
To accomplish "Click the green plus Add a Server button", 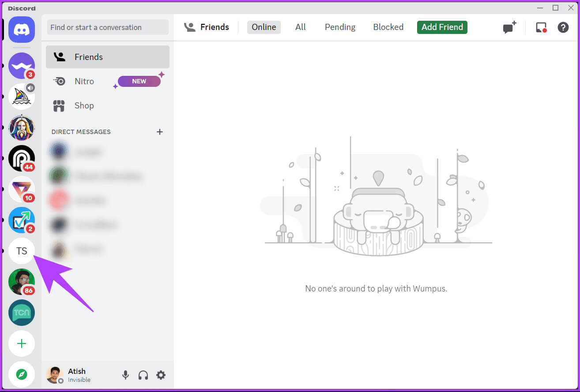I will tap(22, 343).
